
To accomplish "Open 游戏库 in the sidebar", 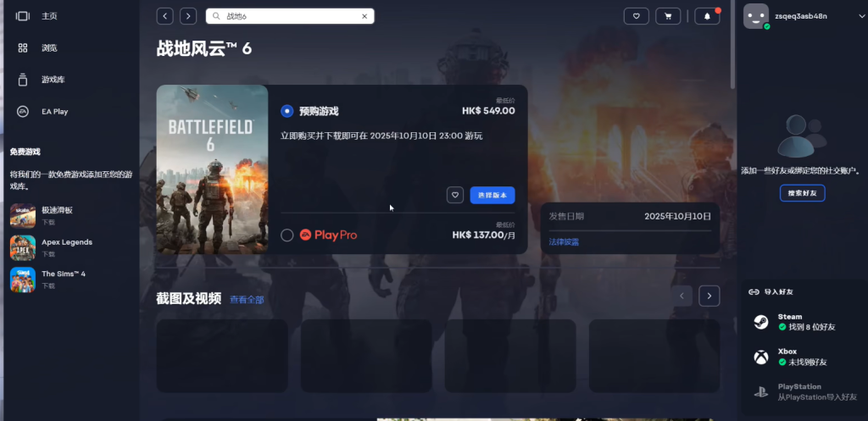I will pyautogui.click(x=53, y=80).
